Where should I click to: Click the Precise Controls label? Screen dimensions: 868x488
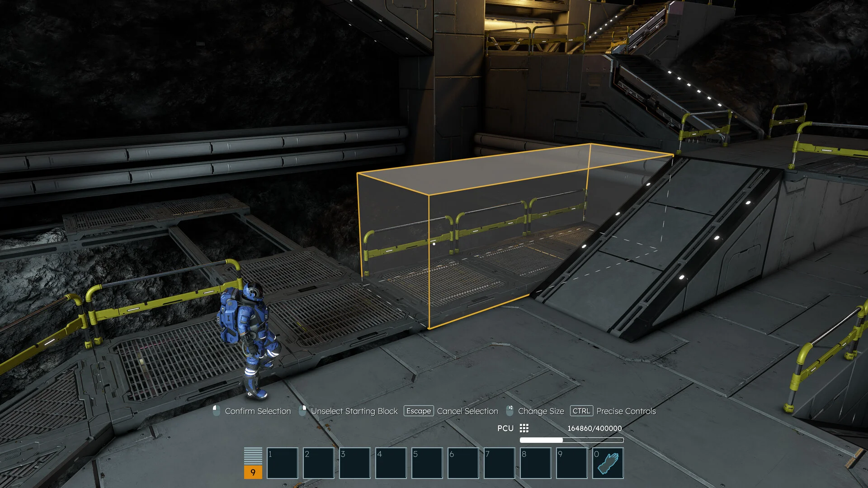pos(626,411)
